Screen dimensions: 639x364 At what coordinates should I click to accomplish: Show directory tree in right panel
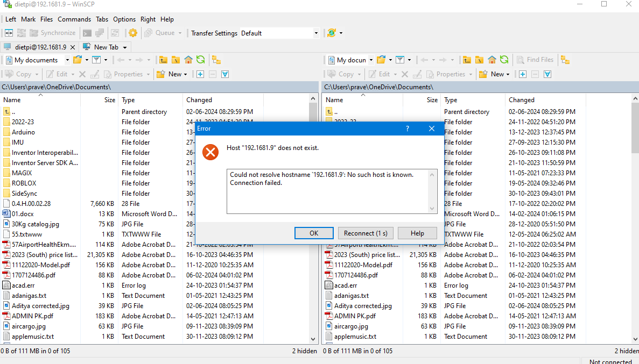point(565,60)
